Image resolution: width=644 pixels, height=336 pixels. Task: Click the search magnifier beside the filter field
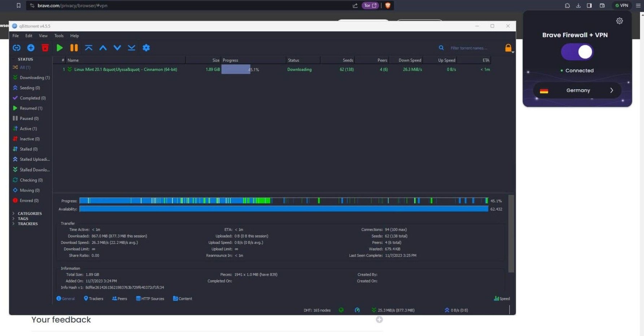tap(441, 47)
